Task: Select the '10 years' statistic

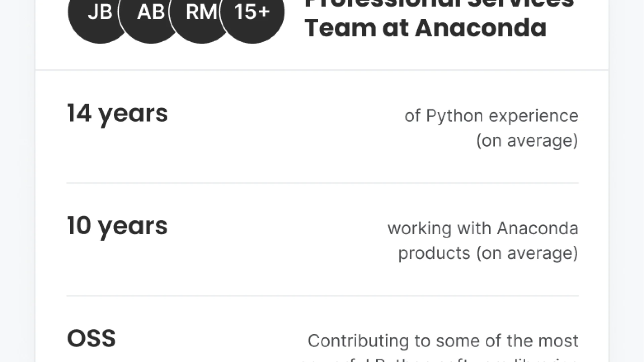Action: pyautogui.click(x=117, y=226)
